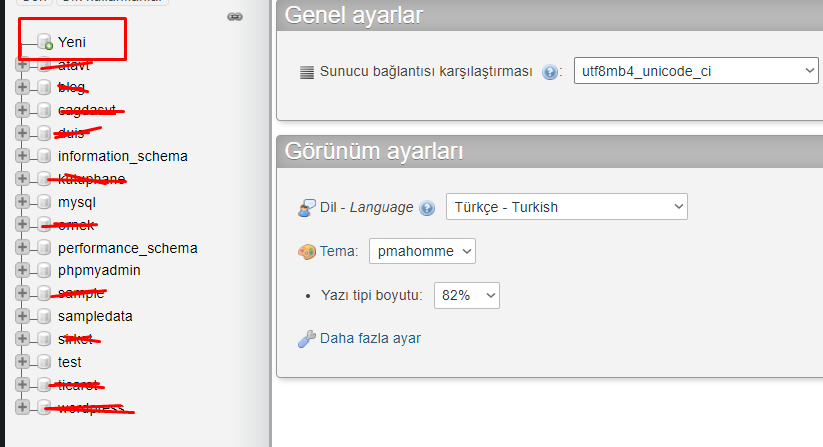This screenshot has width=823, height=447.
Task: Click the wrench icon for Daha fazla ayar
Action: 307,339
